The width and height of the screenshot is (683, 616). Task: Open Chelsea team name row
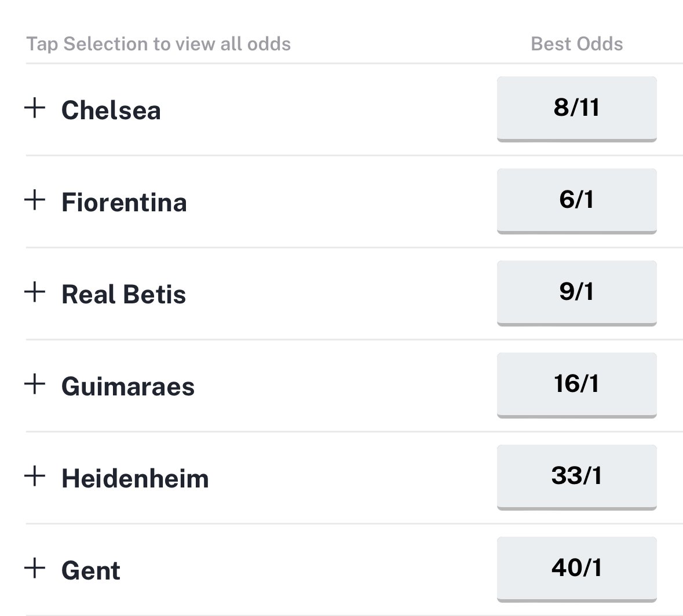tap(111, 111)
